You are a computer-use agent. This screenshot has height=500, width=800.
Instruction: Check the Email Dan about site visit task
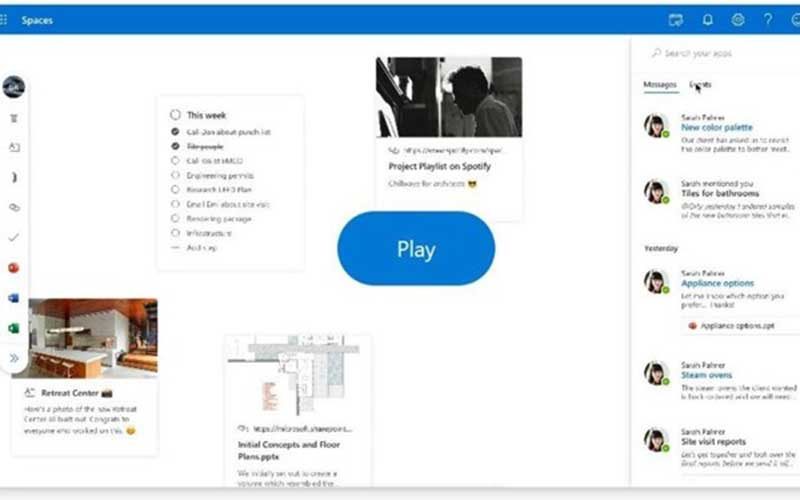point(175,204)
